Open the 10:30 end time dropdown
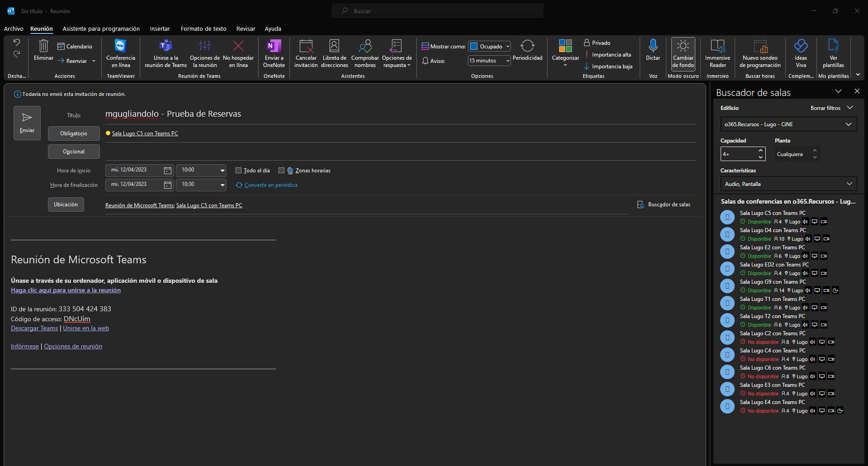Viewport: 868px width, 466px height. 222,185
